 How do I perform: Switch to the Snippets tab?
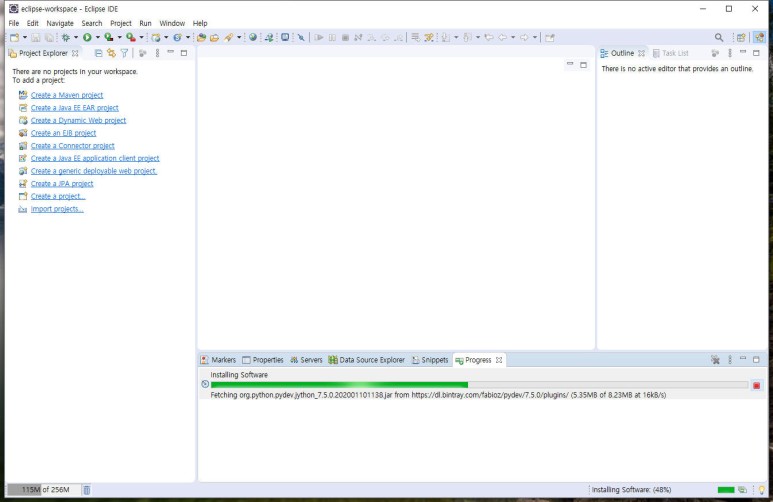tap(430, 360)
